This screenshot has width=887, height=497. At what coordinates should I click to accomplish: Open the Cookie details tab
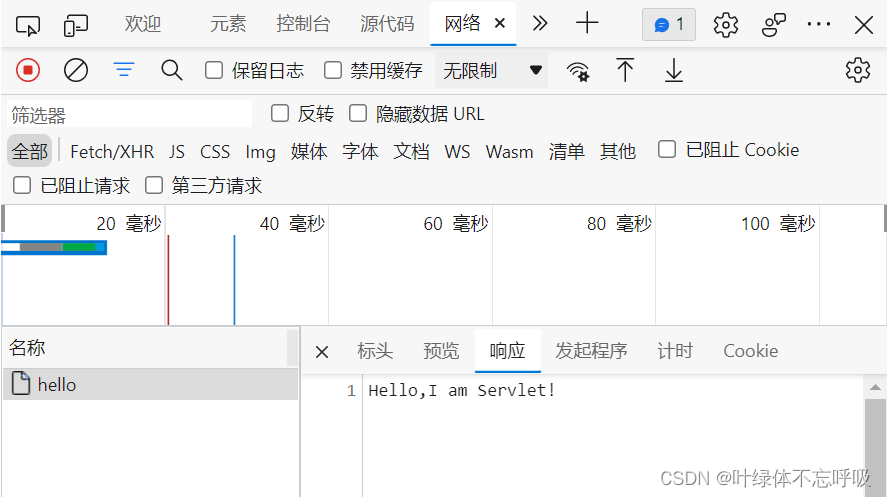tap(751, 351)
